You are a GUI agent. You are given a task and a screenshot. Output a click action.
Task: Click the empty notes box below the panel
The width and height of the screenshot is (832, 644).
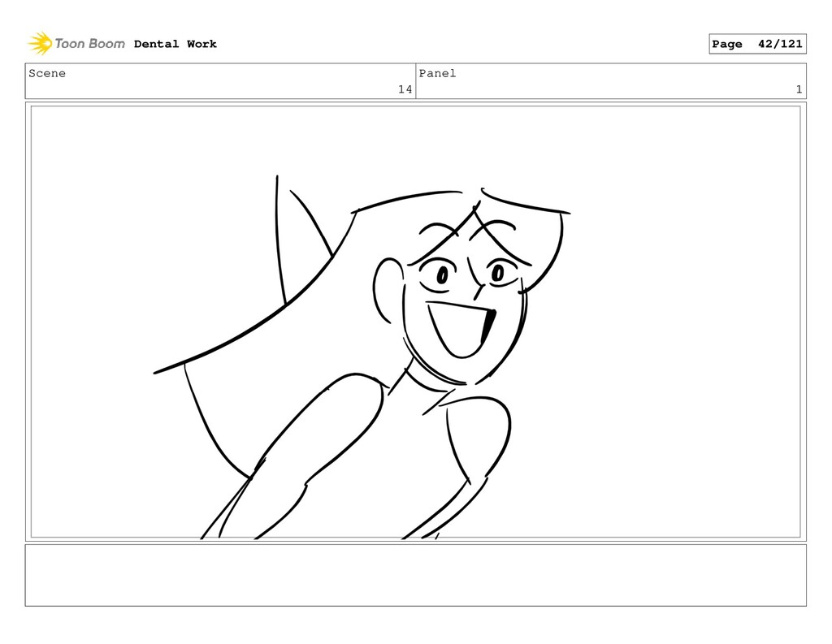(415, 575)
